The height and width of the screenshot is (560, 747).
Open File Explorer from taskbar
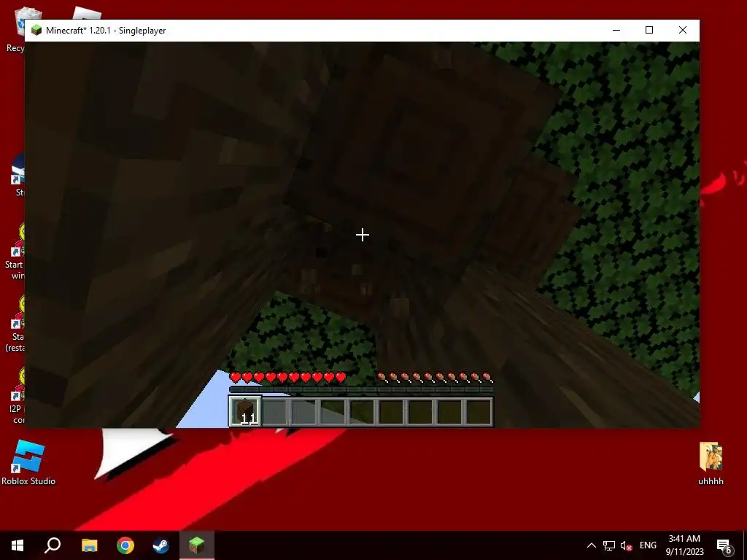89,545
